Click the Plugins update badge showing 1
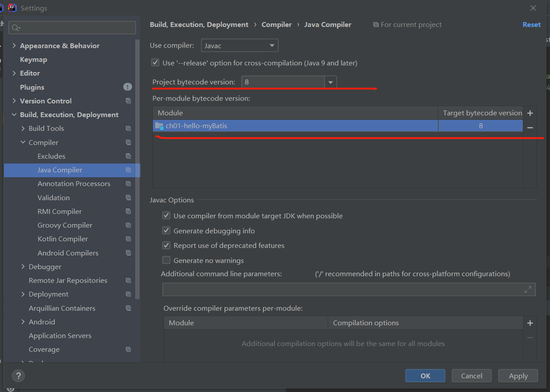Screen dimensions: 550x392 (127, 87)
